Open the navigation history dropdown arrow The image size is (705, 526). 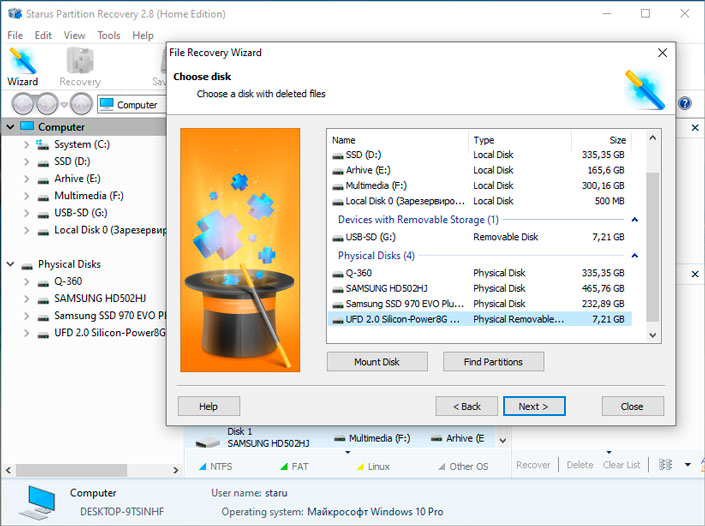pyautogui.click(x=64, y=105)
